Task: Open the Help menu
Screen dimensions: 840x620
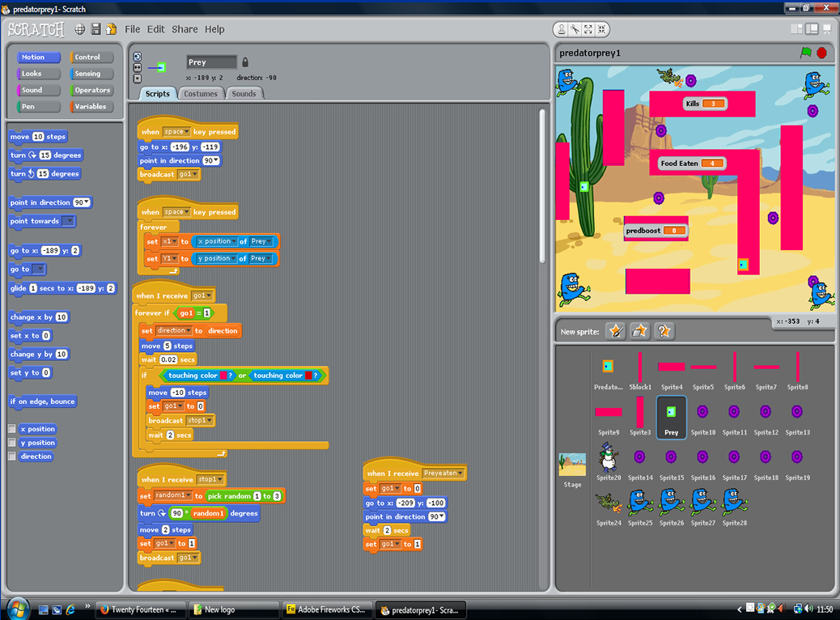Action: 214,29
